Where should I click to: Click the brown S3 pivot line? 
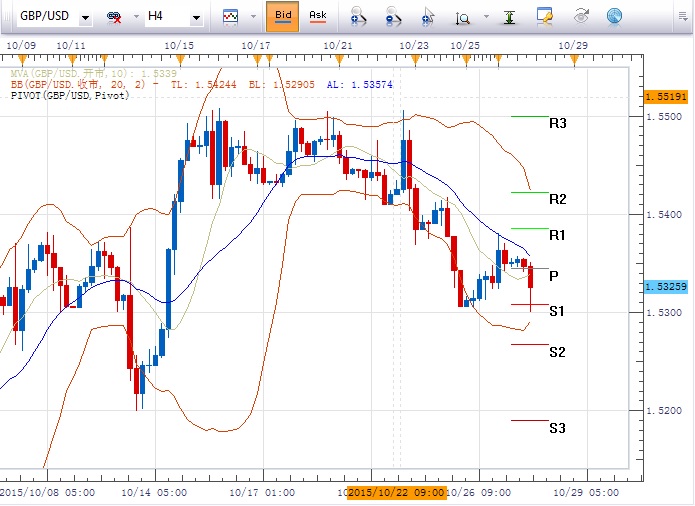click(530, 420)
